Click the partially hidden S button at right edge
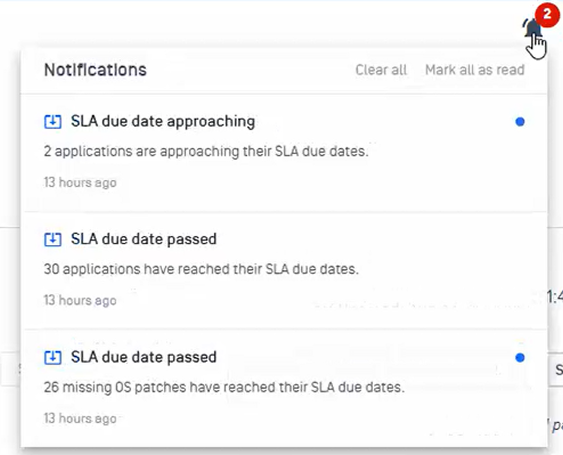This screenshot has width=563, height=455. coord(556,369)
